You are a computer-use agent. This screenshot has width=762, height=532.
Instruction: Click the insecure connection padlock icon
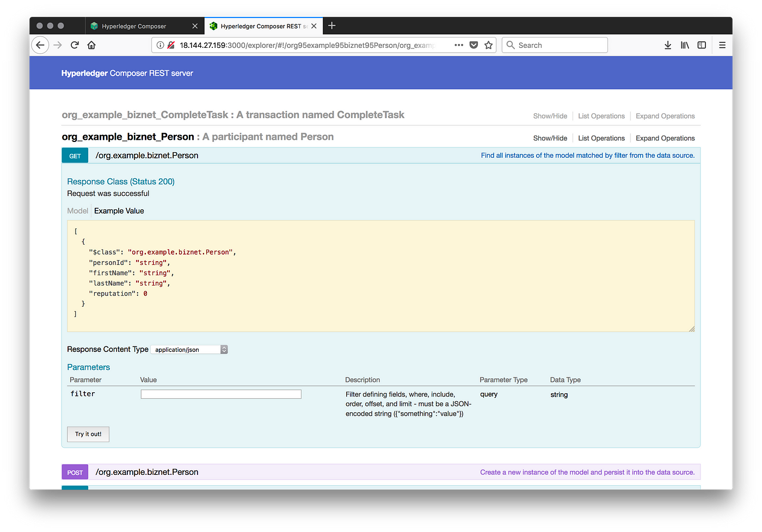[x=171, y=45]
